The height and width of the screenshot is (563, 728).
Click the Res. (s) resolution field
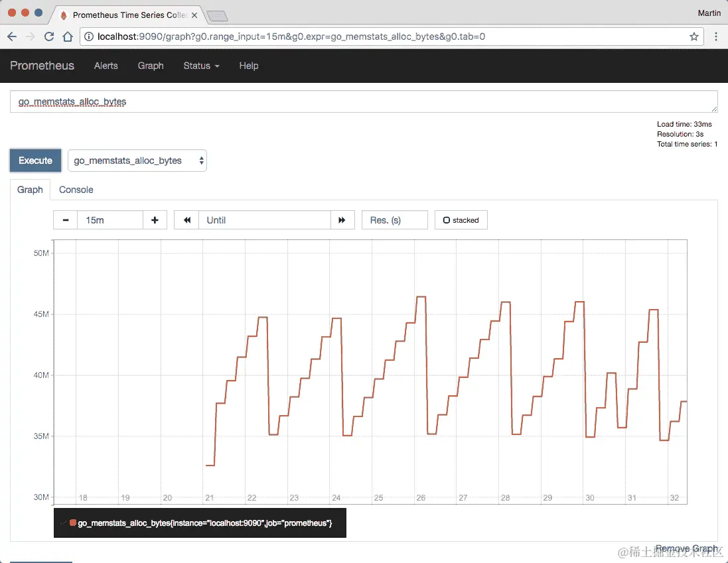point(395,219)
